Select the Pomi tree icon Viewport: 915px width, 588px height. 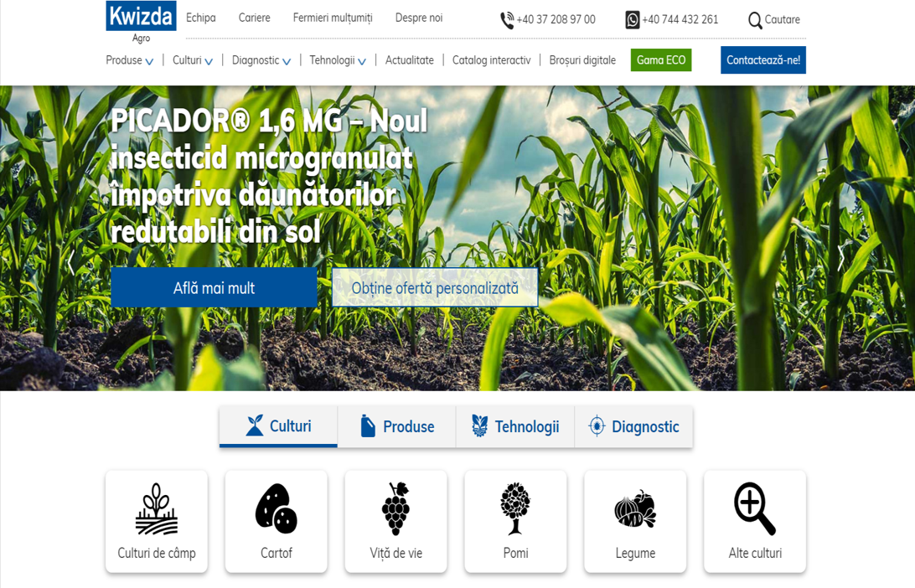coord(515,508)
